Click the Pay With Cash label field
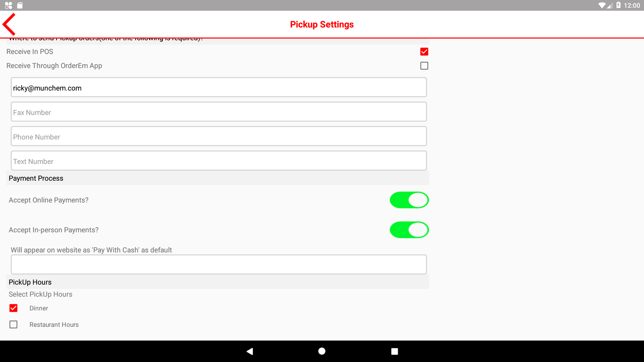This screenshot has height=362, width=644. point(219,264)
